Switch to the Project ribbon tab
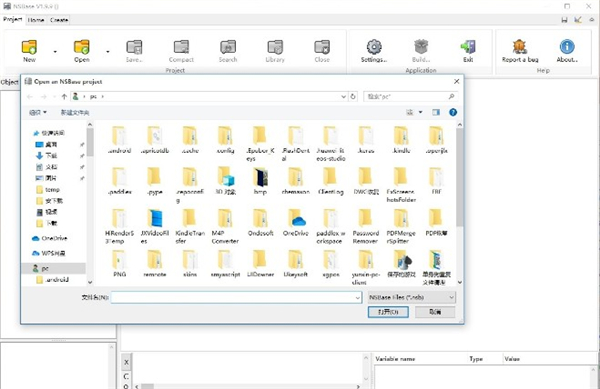Screen dimensions: 600x389 13,19
